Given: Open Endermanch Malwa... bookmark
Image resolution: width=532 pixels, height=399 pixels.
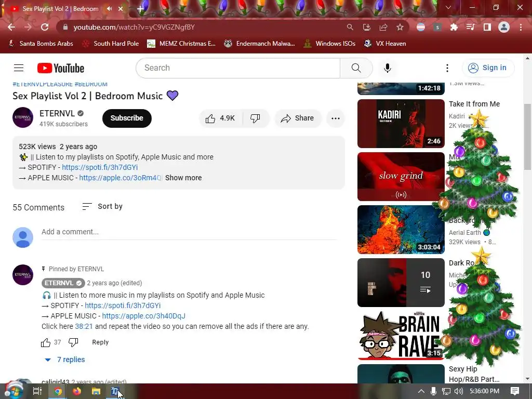Looking at the screenshot, I should tap(260, 44).
